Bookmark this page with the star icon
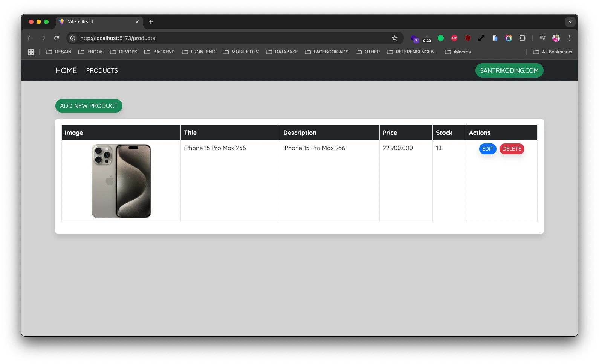The width and height of the screenshot is (599, 364). [x=395, y=38]
